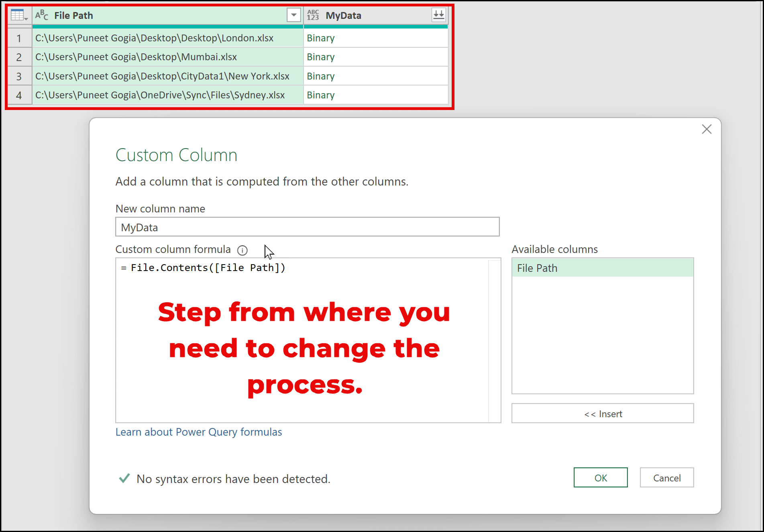The height and width of the screenshot is (532, 764).
Task: Click the London.xlsx file path cell
Action: 155,38
